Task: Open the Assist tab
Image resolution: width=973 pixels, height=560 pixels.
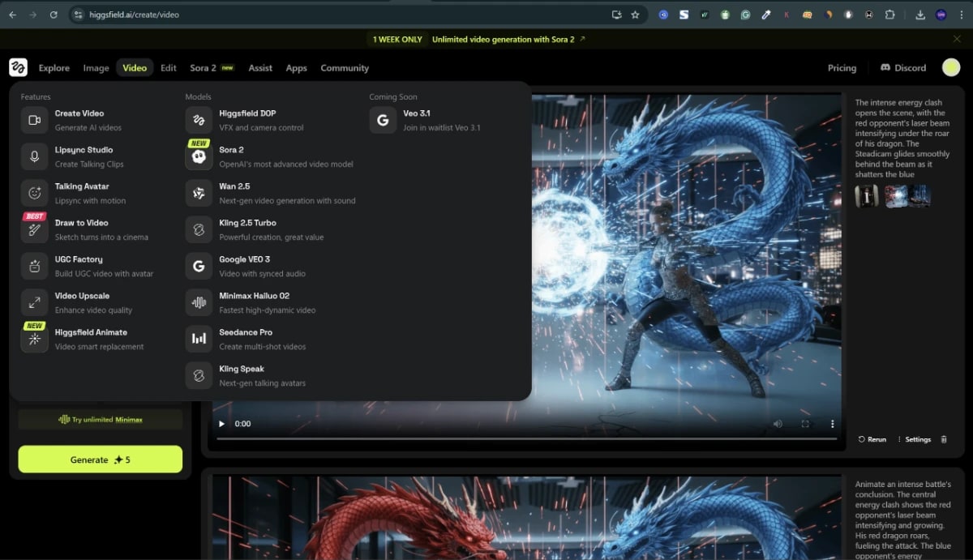Action: (x=260, y=68)
